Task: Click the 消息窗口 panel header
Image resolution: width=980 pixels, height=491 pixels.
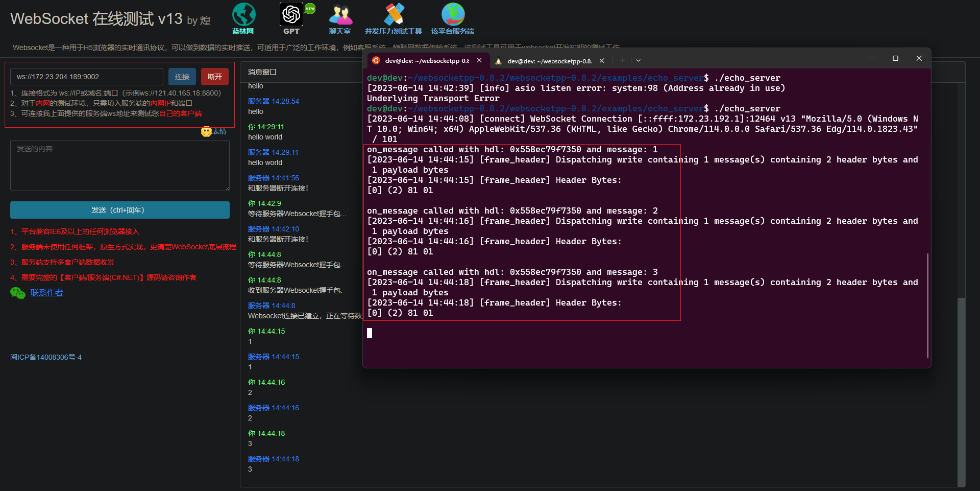Action: point(262,72)
